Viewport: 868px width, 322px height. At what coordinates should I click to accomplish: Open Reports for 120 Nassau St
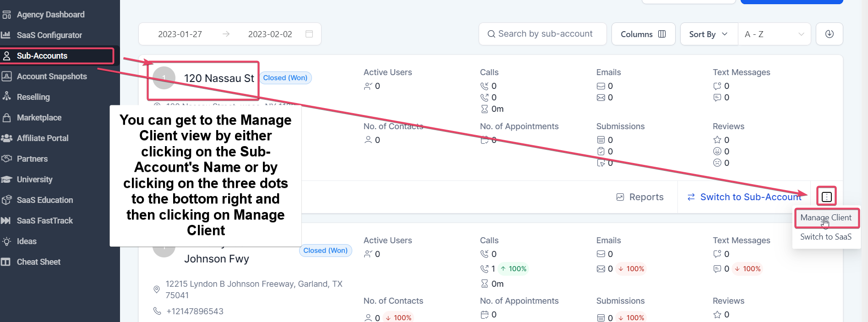640,197
